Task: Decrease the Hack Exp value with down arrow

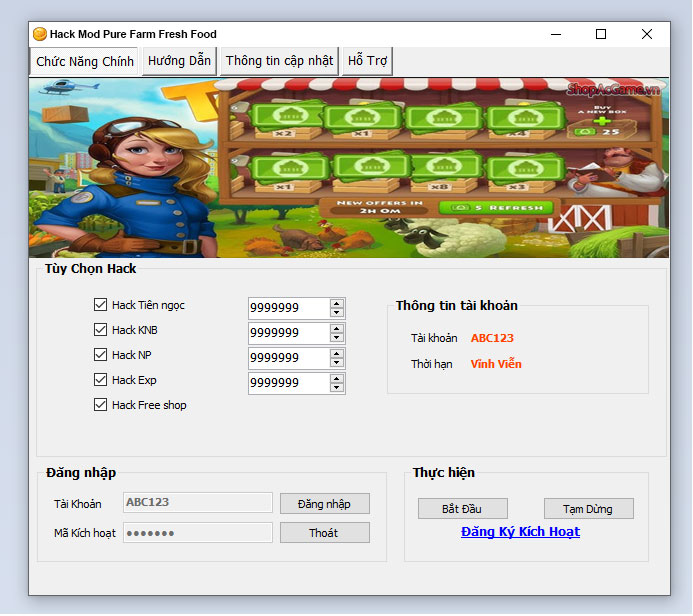Action: [x=337, y=388]
